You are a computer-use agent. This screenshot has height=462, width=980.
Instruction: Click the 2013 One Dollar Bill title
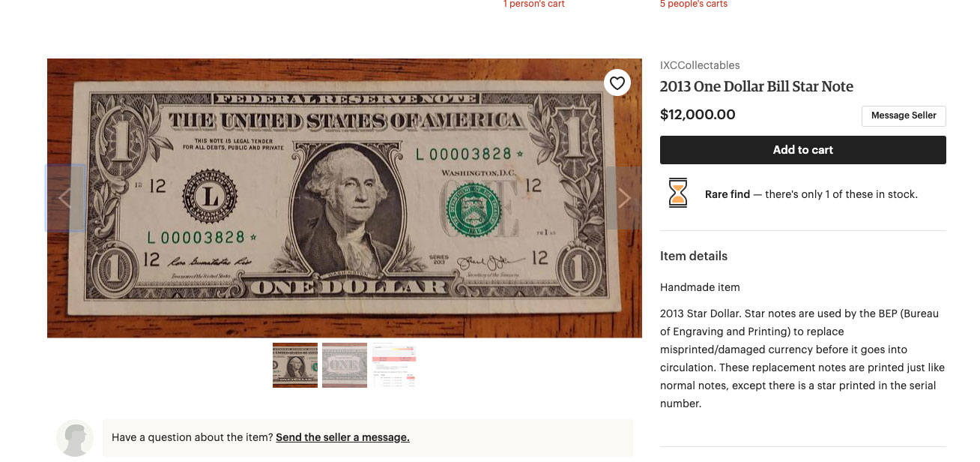click(x=757, y=86)
